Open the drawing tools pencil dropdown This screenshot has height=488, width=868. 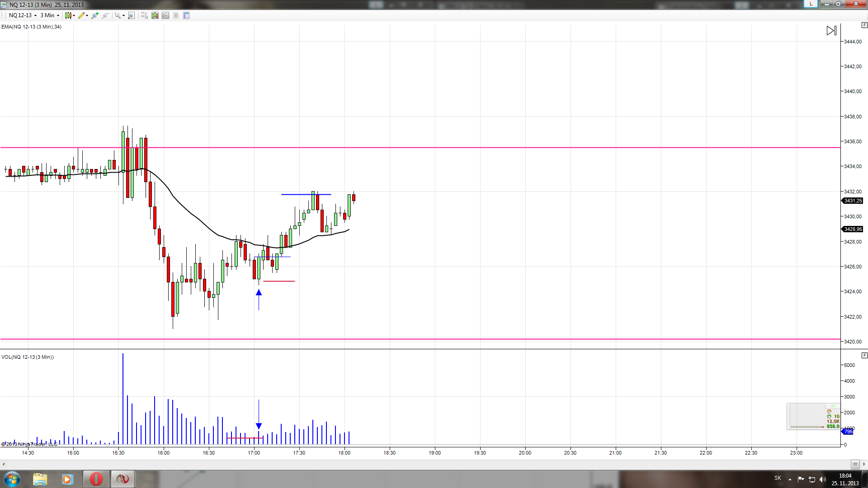coord(83,15)
